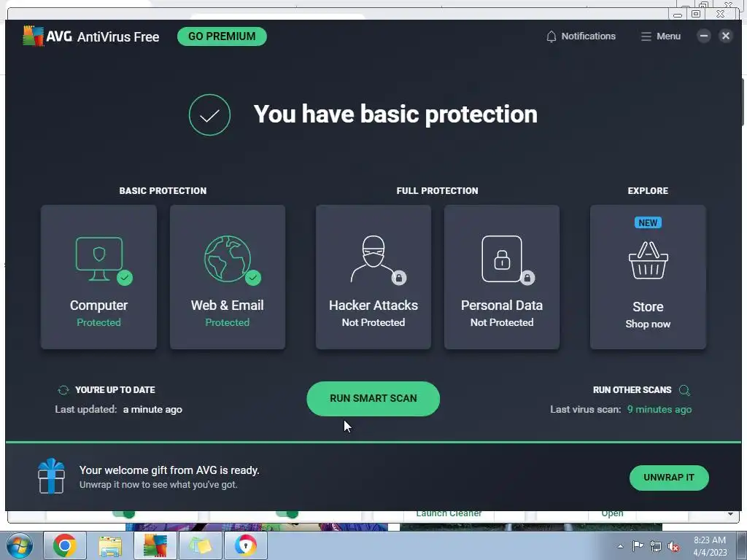Click the '9 minutes ago' scan link
747x560 pixels.
click(x=659, y=410)
